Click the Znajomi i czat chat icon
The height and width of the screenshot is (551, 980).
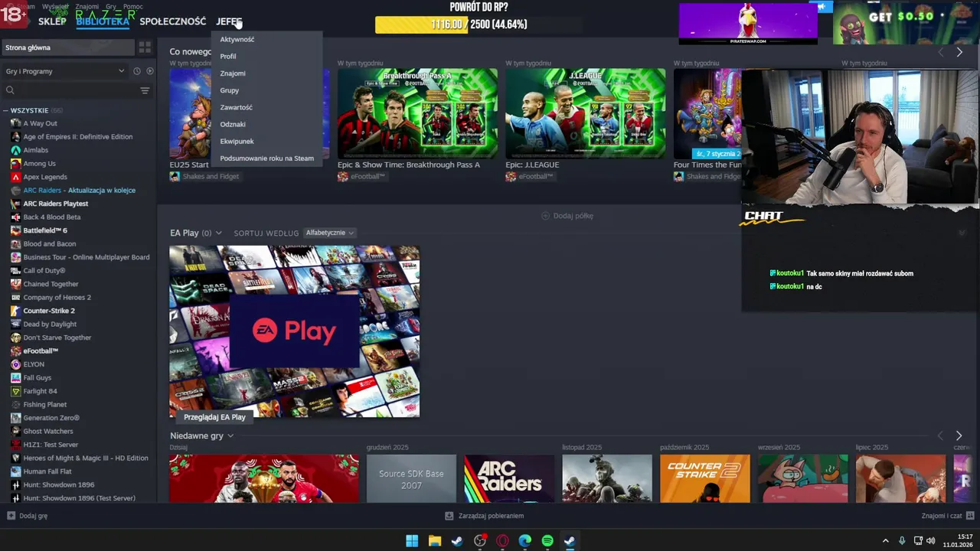[x=970, y=516]
